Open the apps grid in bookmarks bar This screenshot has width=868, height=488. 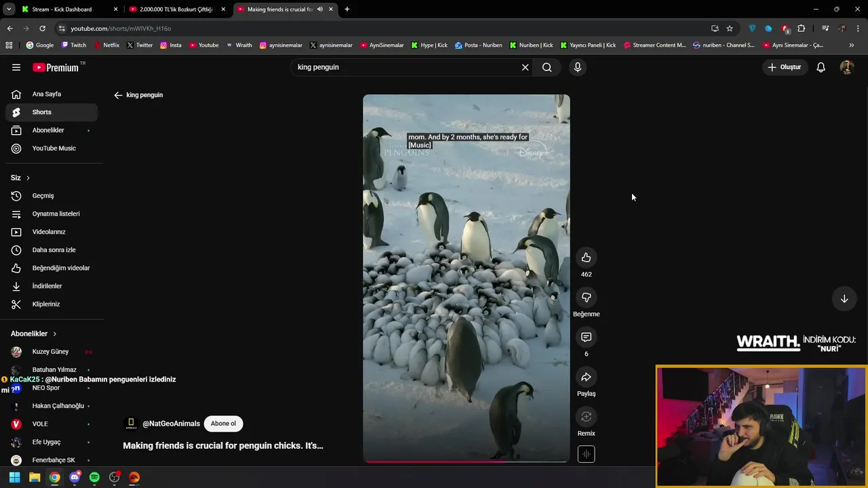[x=9, y=45]
